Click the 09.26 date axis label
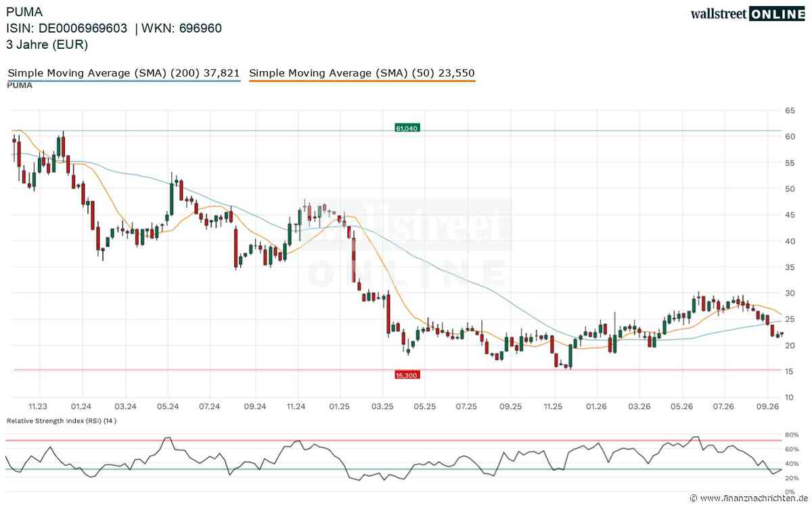The width and height of the screenshot is (812, 508). pos(767,406)
